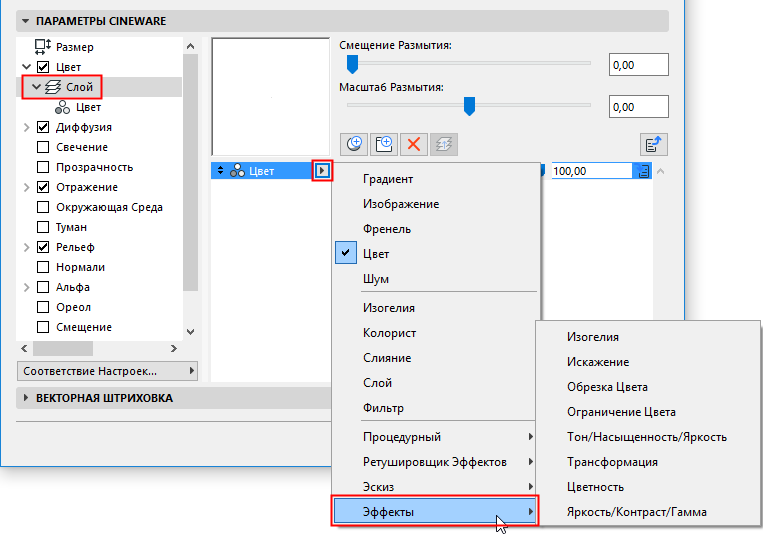
Task: Click the white shader preview thumbnail
Action: click(x=271, y=97)
